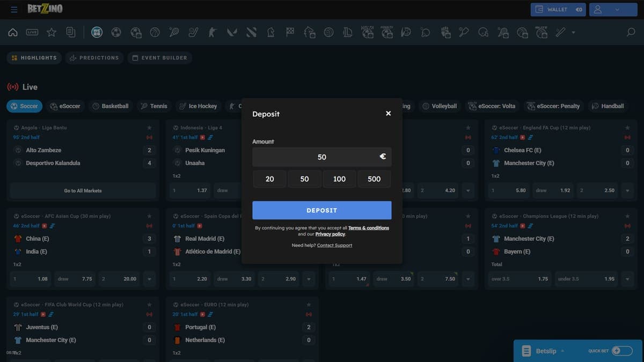Click the deposit amount input field

point(322,157)
